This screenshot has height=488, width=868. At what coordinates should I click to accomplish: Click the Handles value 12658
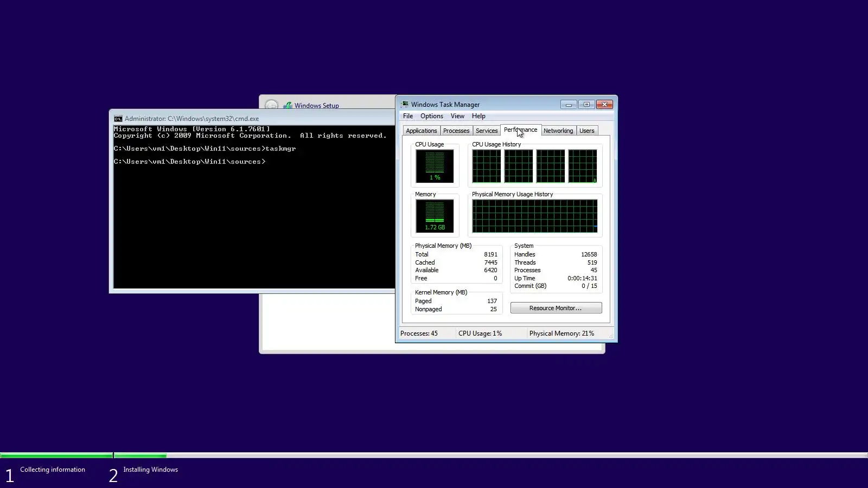589,254
